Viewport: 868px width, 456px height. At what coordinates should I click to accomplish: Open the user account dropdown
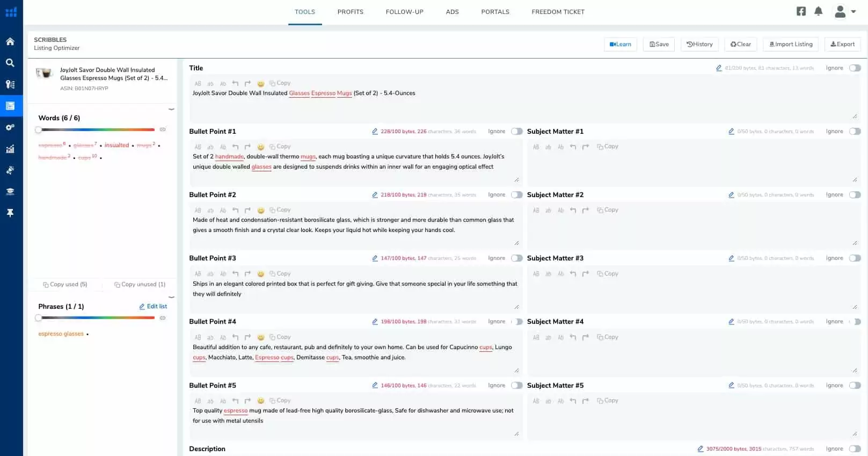[845, 11]
